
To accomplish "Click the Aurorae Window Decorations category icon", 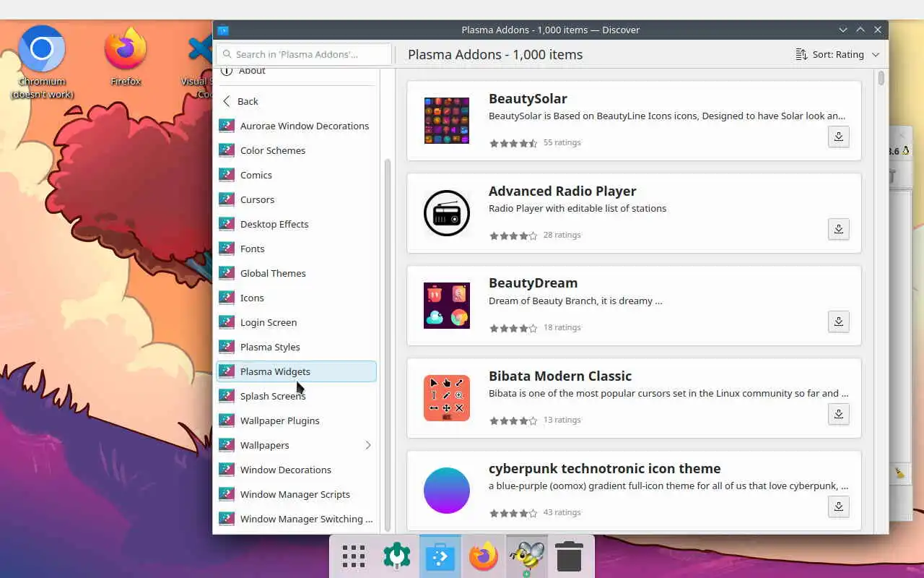I will pos(227,126).
